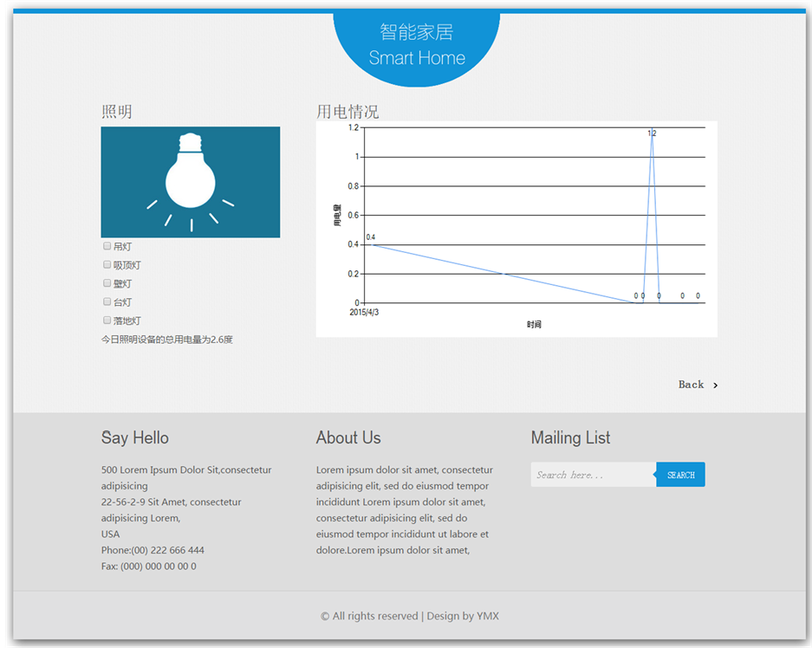The height and width of the screenshot is (648, 812).
Task: Toggle the 吸顶灯 checkbox
Action: click(x=107, y=265)
